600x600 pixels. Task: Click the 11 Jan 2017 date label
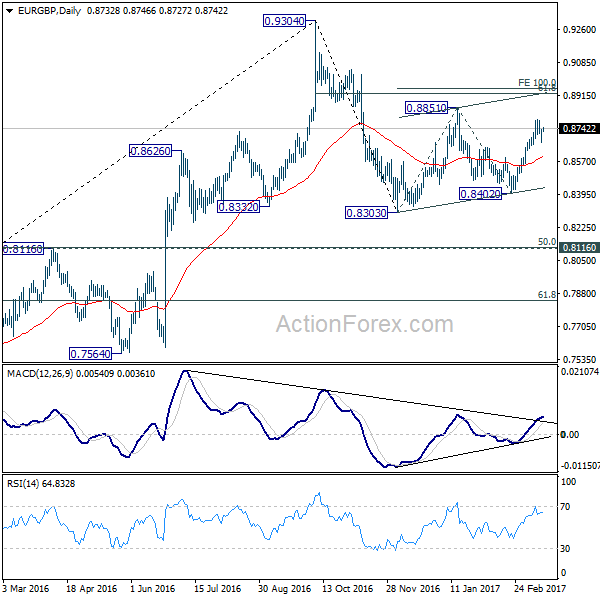click(475, 589)
